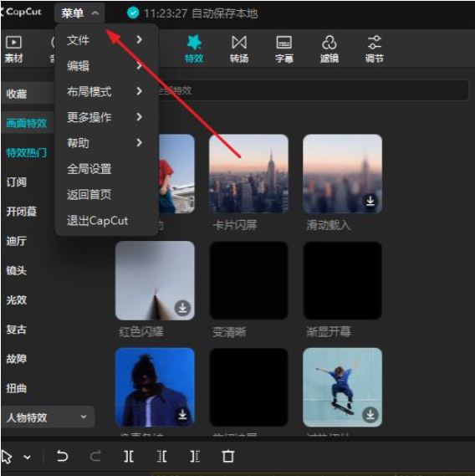Click the 卡片闪屏 effect thumbnail
Viewport: 475px width, 476px height.
point(248,174)
